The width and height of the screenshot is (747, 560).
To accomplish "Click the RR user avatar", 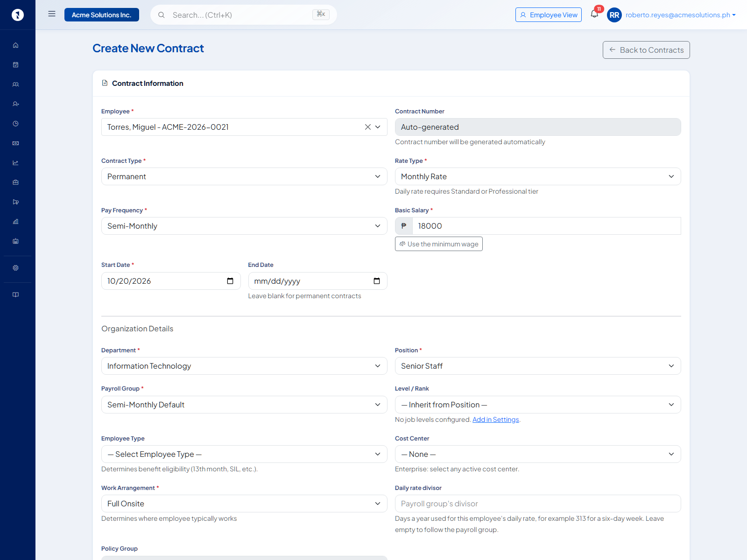I will point(614,15).
